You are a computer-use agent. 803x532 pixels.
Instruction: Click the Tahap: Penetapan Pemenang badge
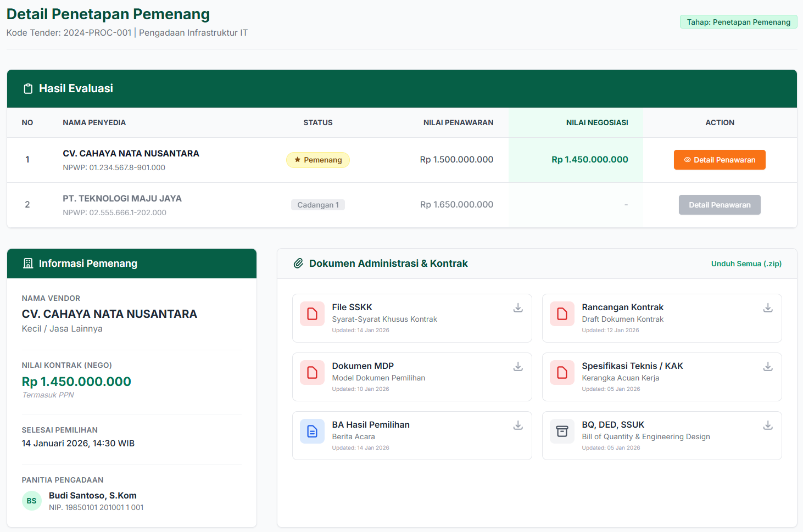click(738, 22)
